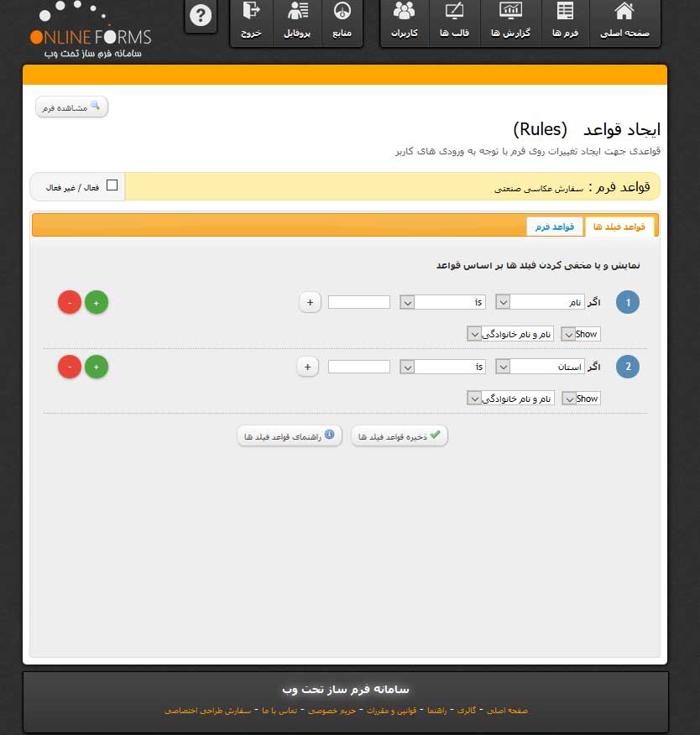Click the help question mark icon
The image size is (700, 735).
200,16
